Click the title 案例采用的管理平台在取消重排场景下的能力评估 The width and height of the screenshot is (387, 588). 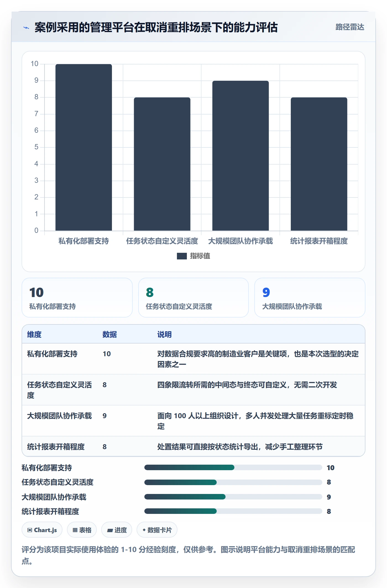(156, 27)
